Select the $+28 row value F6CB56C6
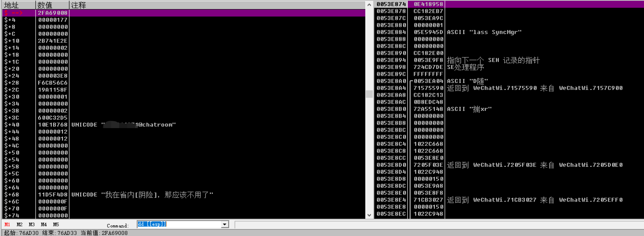Image resolution: width=644 pixels, height=236 pixels. 53,83
